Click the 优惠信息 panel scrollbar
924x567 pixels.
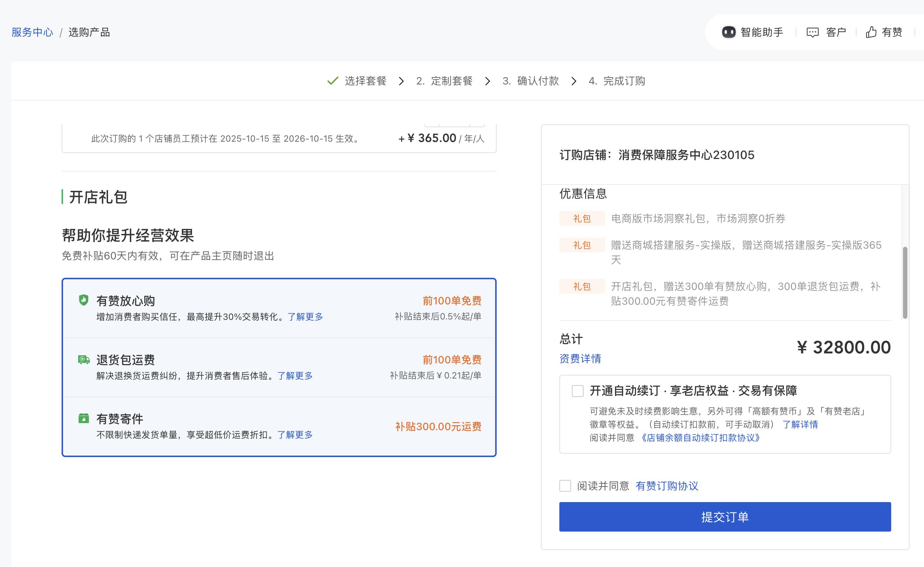905,282
